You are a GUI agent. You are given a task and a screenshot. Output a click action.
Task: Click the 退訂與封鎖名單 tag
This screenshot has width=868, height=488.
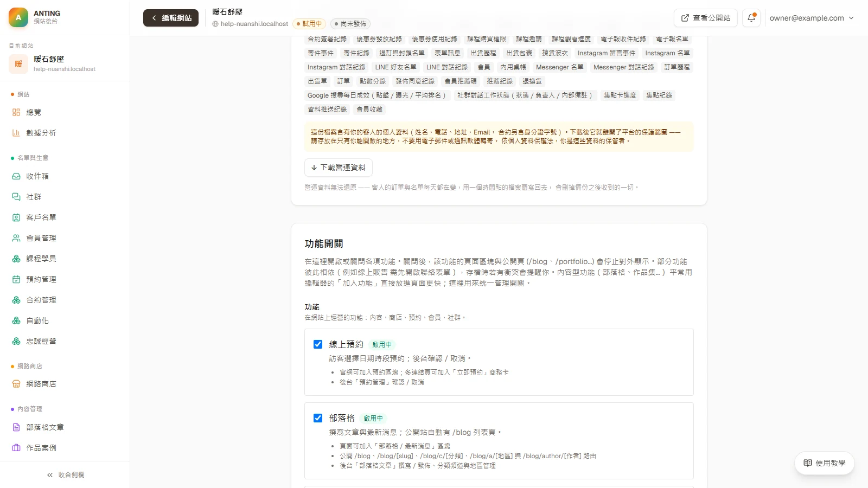click(x=402, y=53)
